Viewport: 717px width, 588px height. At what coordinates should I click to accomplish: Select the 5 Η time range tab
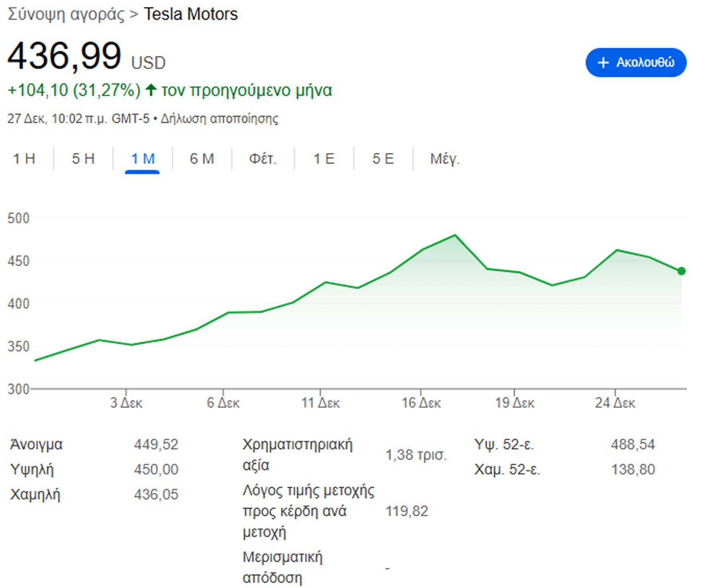pos(83,159)
